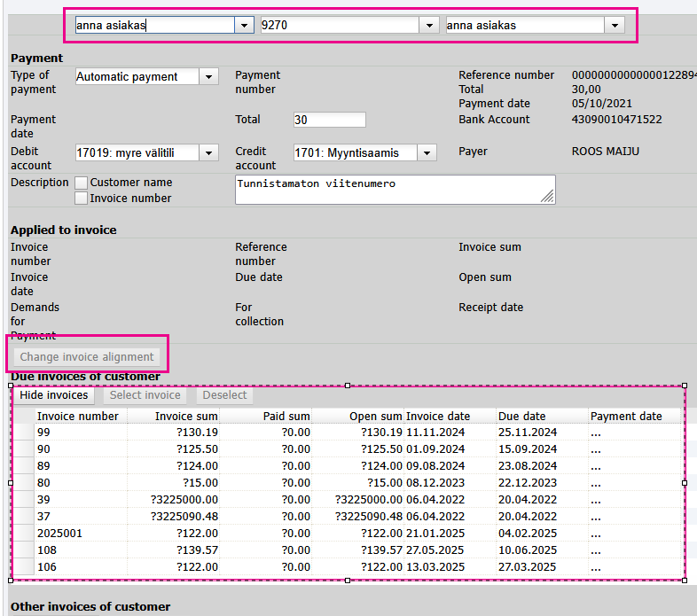Sort by Due date column header
The image size is (697, 616).
pos(543,417)
